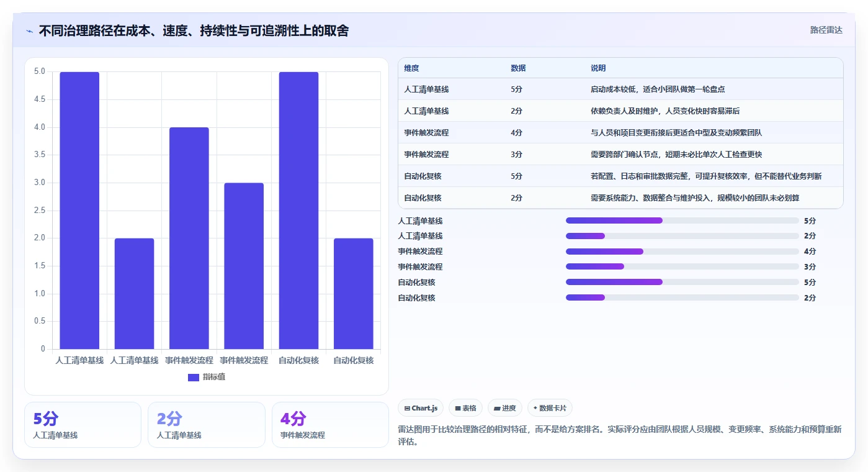Image resolution: width=868 pixels, height=472 pixels.
Task: Click the 自动化复核 progress bar showing 5分
Action: point(682,282)
